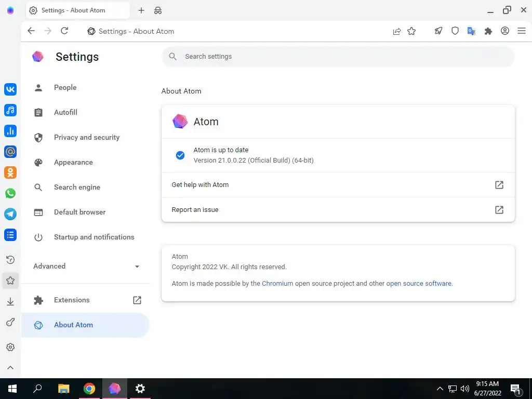Screen dimensions: 532x399
Task: Open the Mail.ru sidebar shortcut
Action: (10, 152)
